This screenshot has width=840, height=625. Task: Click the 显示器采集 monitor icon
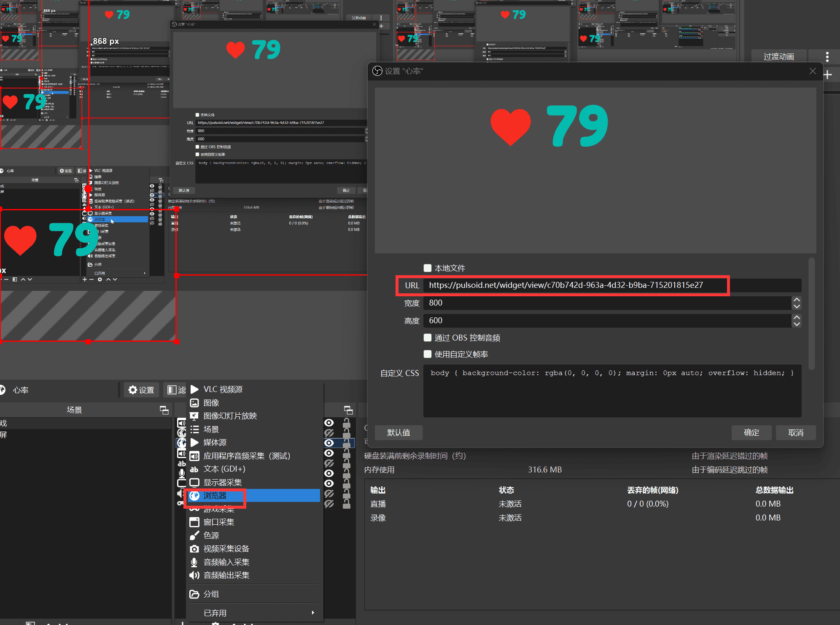194,483
